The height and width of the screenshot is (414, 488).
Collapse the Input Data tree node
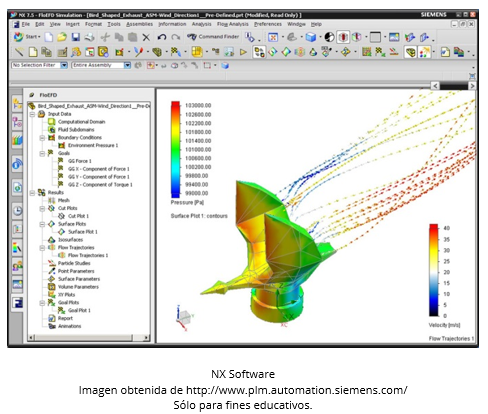tap(32, 114)
